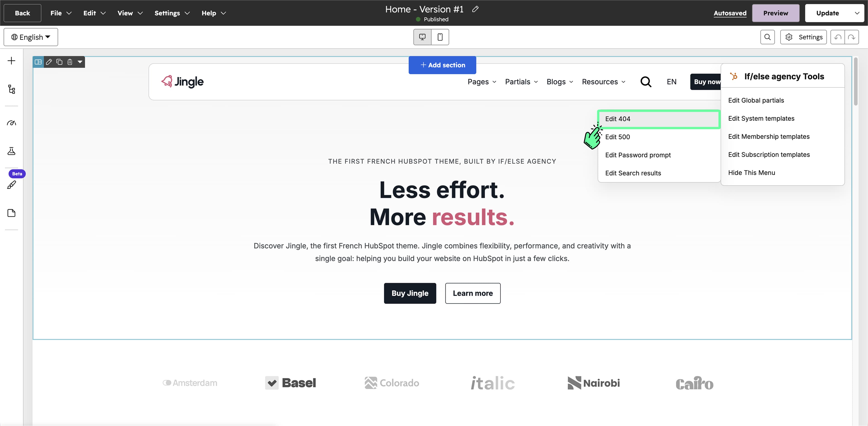Click the EN language switcher
The image size is (868, 426).
(x=671, y=82)
